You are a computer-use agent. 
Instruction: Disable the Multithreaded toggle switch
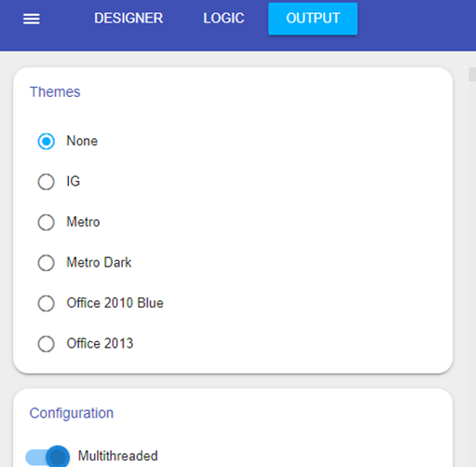[x=48, y=457]
